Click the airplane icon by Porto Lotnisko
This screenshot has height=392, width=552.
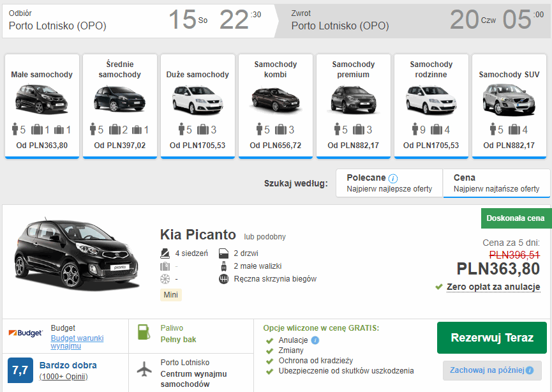tap(145, 370)
